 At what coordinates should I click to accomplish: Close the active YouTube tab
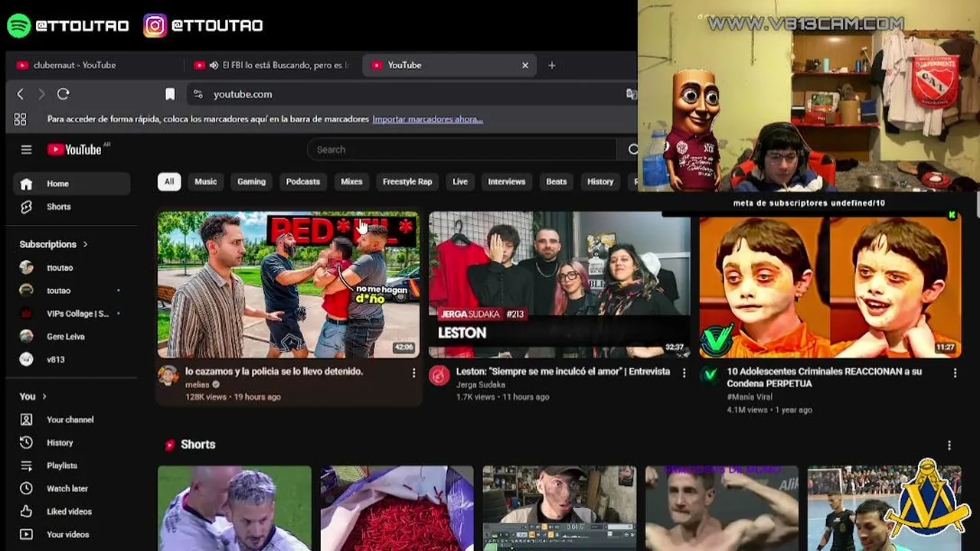click(525, 65)
